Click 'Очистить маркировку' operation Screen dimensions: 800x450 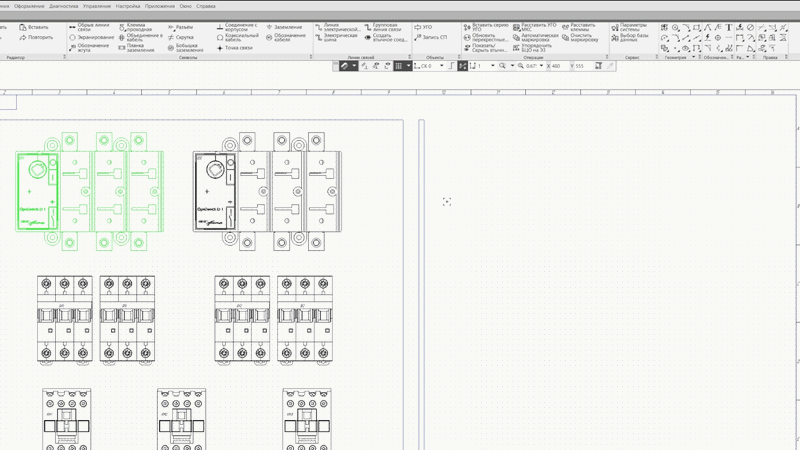pos(580,37)
